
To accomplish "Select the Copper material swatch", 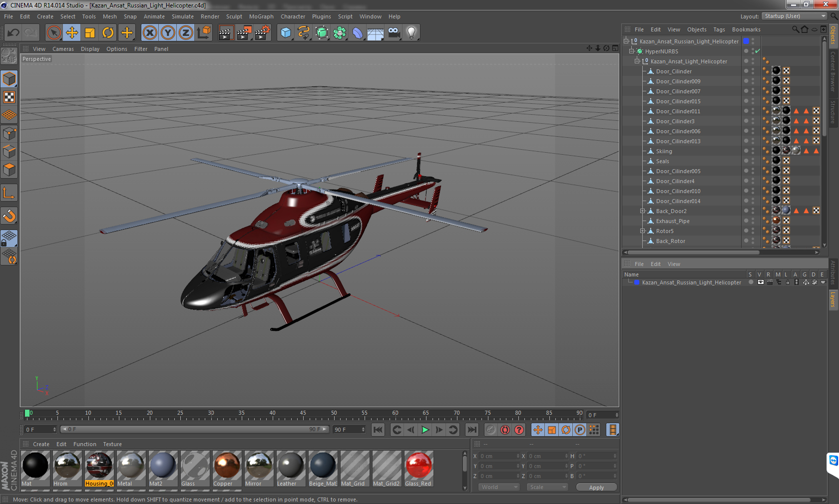I will 227,469.
